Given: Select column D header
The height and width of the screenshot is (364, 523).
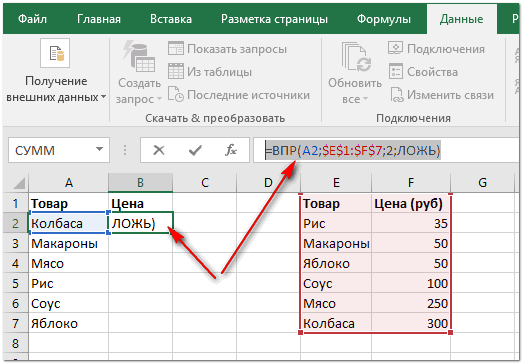Looking at the screenshot, I should click(268, 183).
